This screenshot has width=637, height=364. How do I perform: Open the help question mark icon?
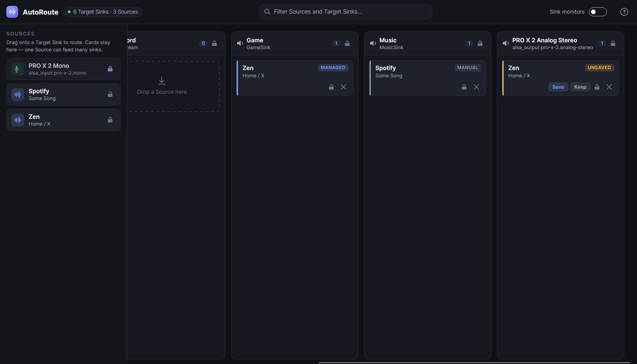point(624,12)
